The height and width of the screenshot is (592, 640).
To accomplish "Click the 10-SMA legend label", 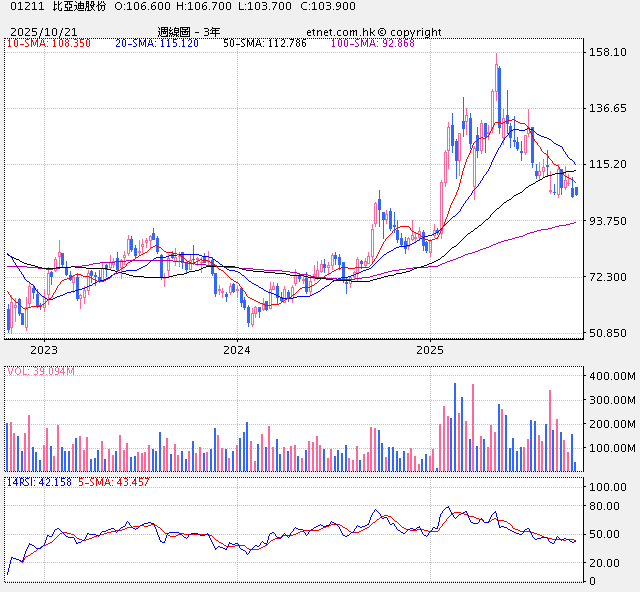I will click(x=48, y=44).
